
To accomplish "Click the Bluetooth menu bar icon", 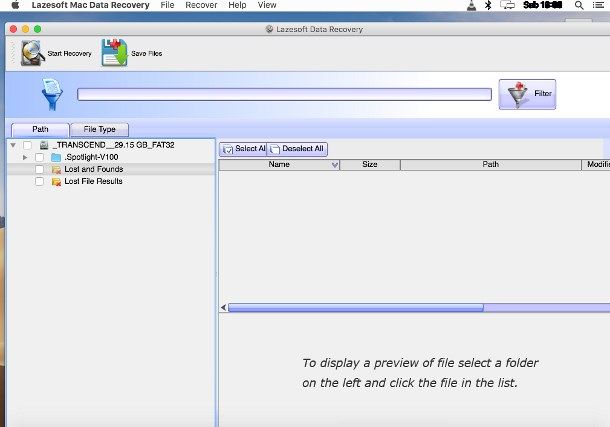I will pyautogui.click(x=488, y=5).
